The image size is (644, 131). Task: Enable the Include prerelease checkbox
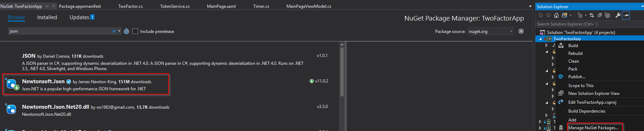point(135,31)
